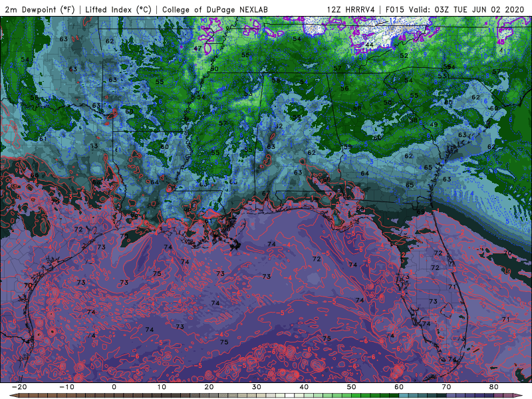The image size is (532, 399).
Task: Click the right arrow end of the color bar
Action: [519, 395]
